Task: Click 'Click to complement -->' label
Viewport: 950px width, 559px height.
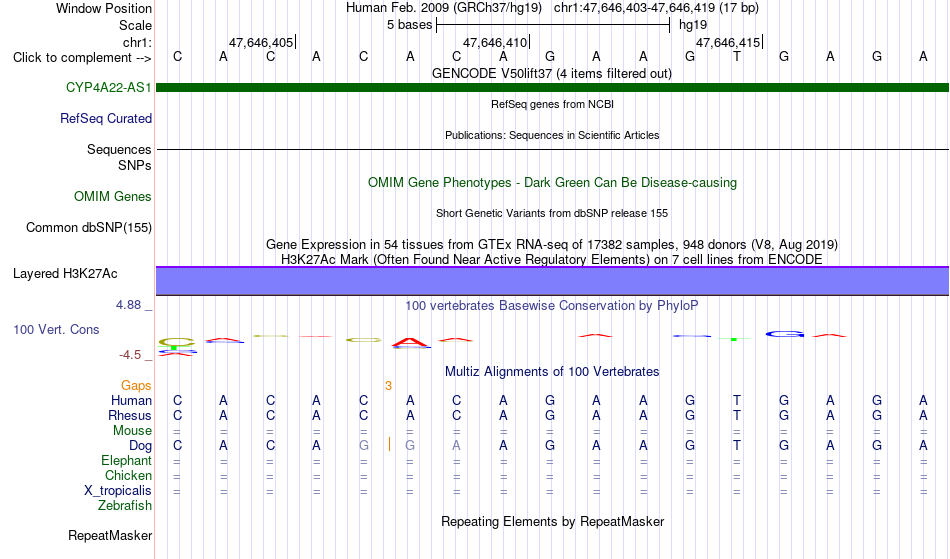Action: click(x=82, y=58)
